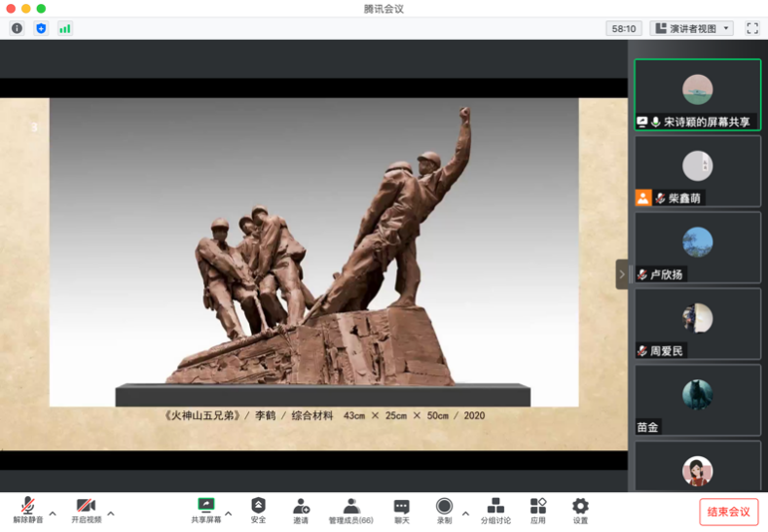Collapse the participant sidebar with chevron
The image size is (768, 532).
[622, 274]
